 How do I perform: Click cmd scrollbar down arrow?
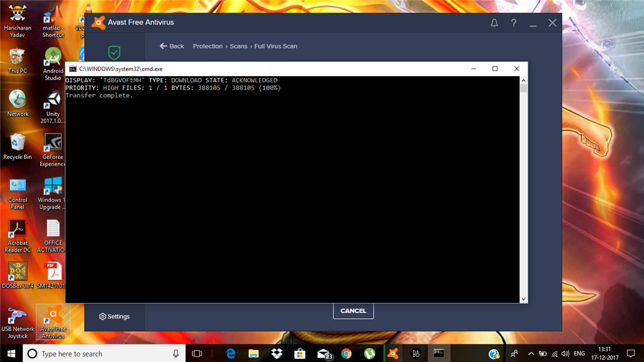523,299
